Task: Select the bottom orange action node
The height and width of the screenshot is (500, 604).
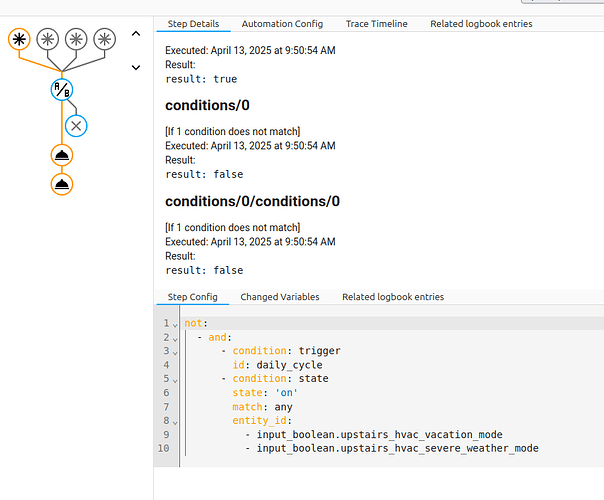Action: pos(62,184)
